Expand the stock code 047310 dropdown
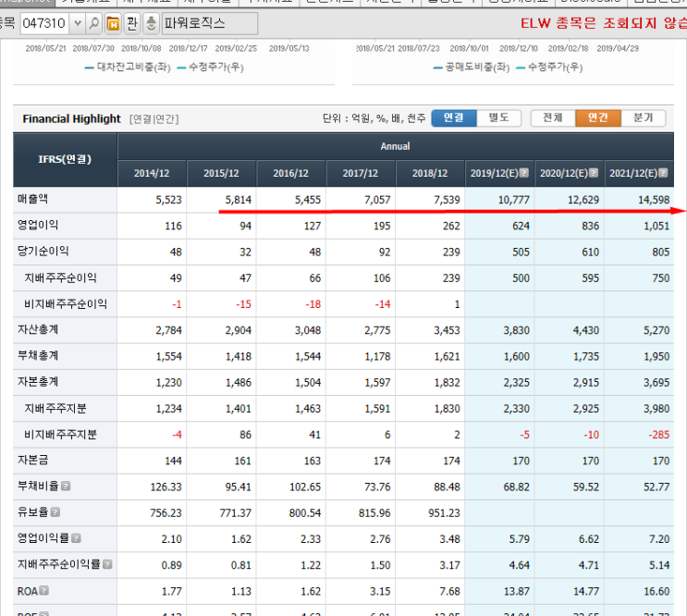687x616 pixels. [78, 23]
